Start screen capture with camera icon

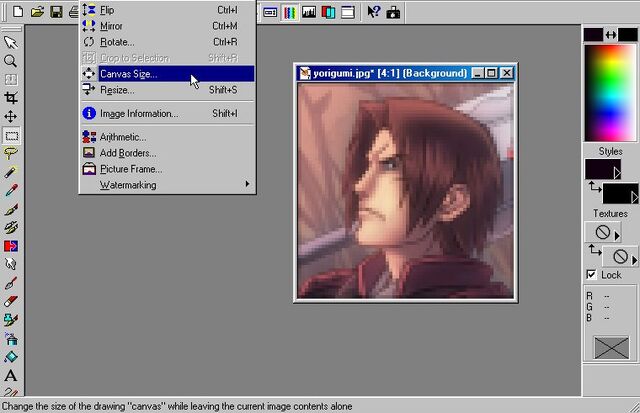click(x=393, y=12)
